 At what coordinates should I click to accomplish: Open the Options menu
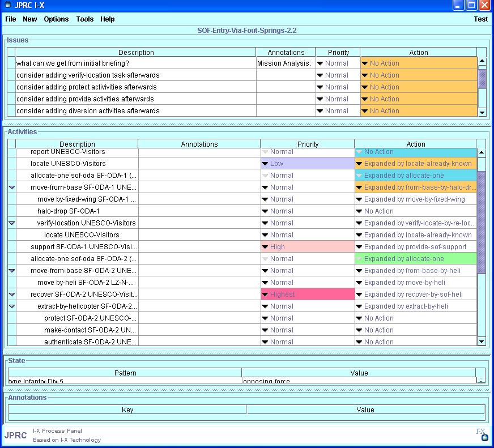coord(56,19)
